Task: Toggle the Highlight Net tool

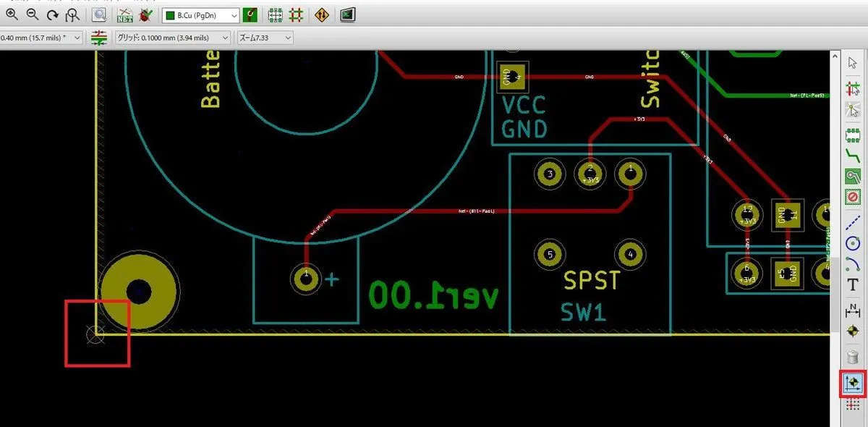Action: click(853, 88)
